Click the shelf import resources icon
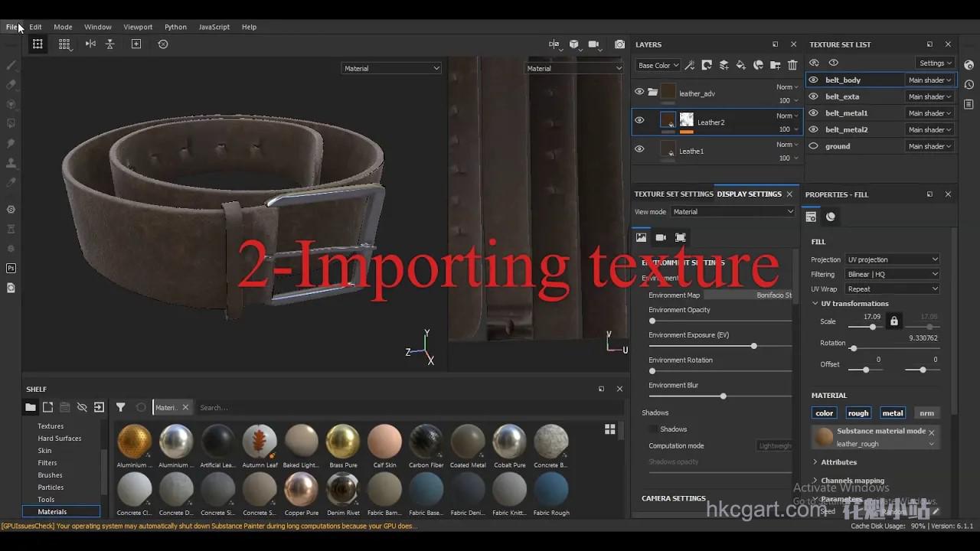The width and height of the screenshot is (980, 551). [99, 407]
